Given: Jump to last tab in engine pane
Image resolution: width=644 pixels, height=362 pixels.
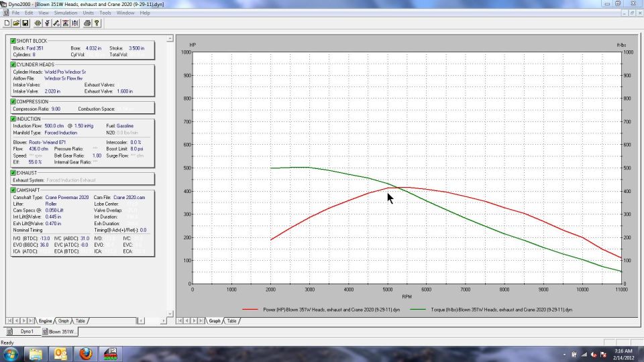Looking at the screenshot, I should (31, 320).
